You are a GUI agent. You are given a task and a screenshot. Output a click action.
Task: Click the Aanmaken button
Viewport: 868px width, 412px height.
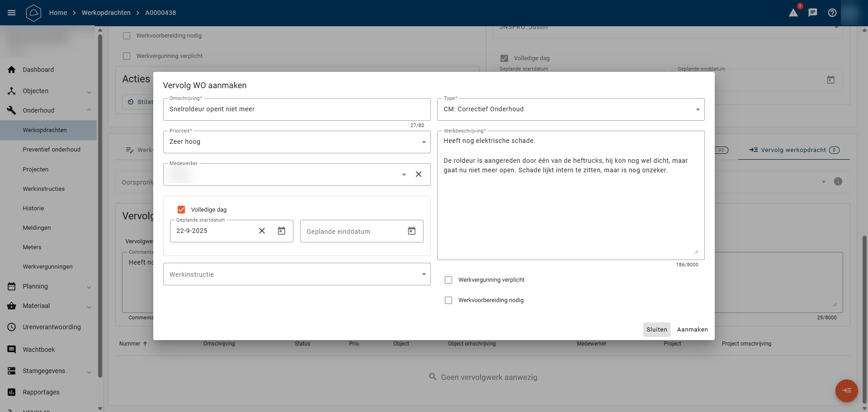[x=692, y=330]
